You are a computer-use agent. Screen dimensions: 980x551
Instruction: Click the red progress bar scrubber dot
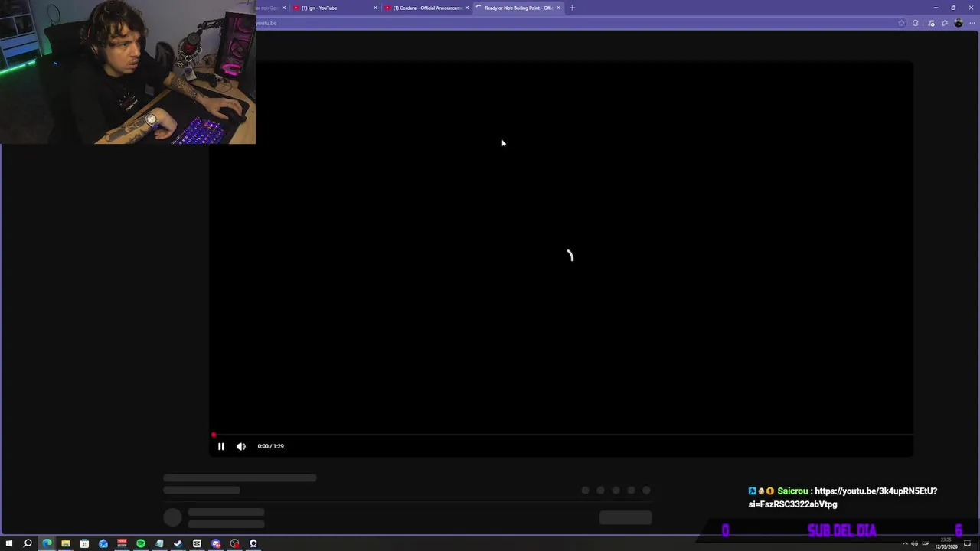pyautogui.click(x=214, y=435)
